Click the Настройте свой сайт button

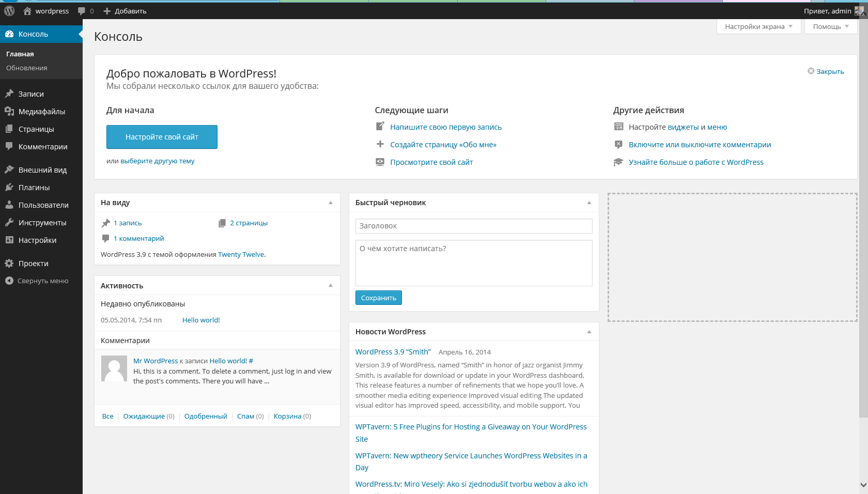click(x=162, y=137)
